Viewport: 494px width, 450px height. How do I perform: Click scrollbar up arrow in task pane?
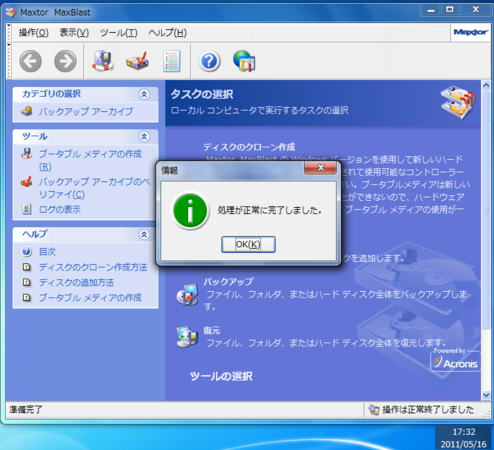[486, 85]
